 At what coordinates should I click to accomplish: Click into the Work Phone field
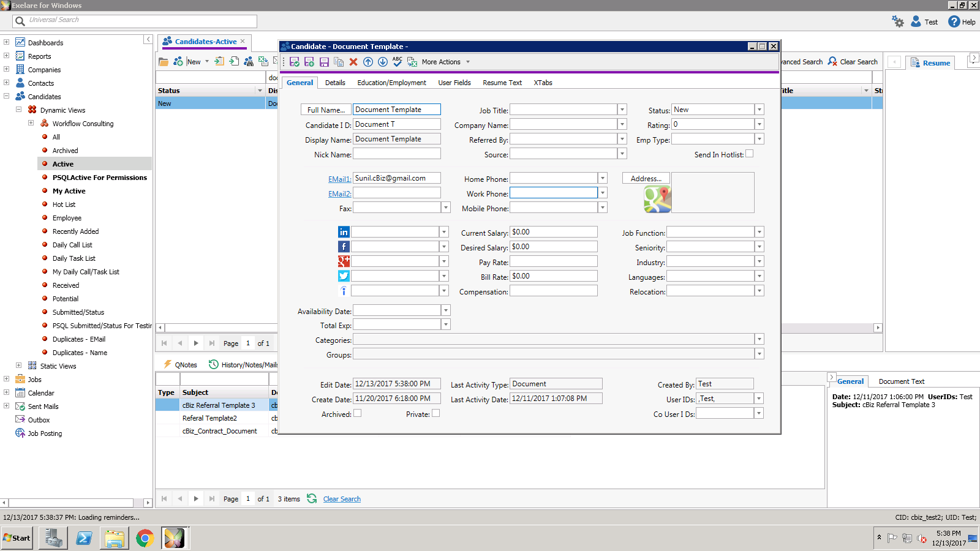554,193
